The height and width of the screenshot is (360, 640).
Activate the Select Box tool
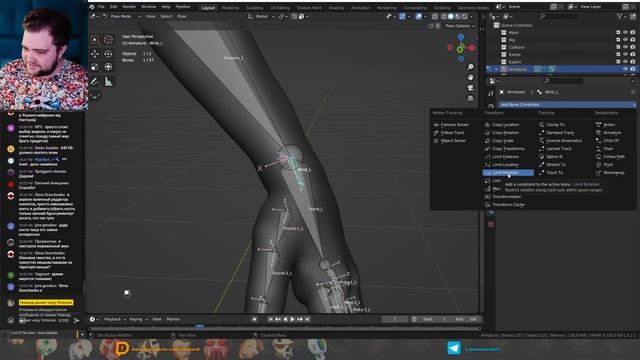[95, 39]
